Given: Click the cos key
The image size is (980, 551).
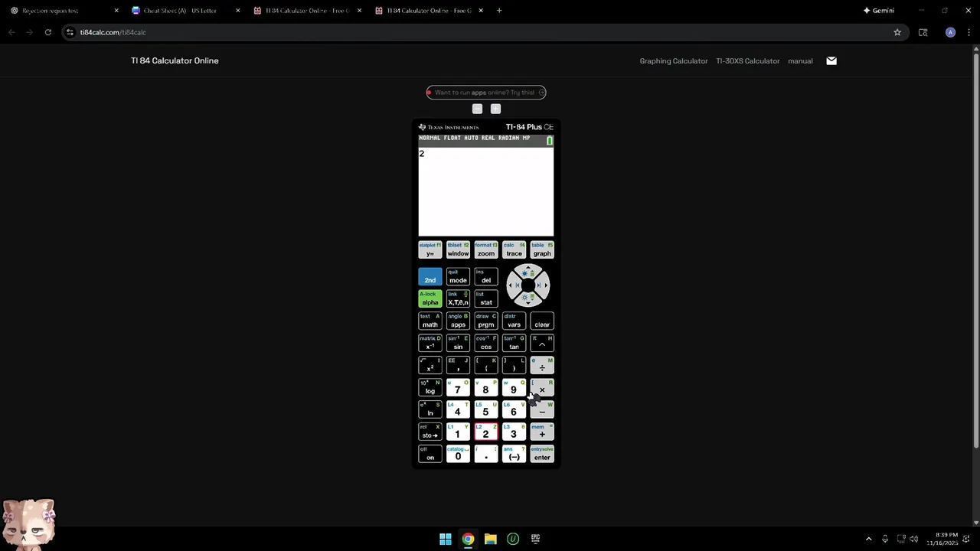Looking at the screenshot, I should click(486, 344).
